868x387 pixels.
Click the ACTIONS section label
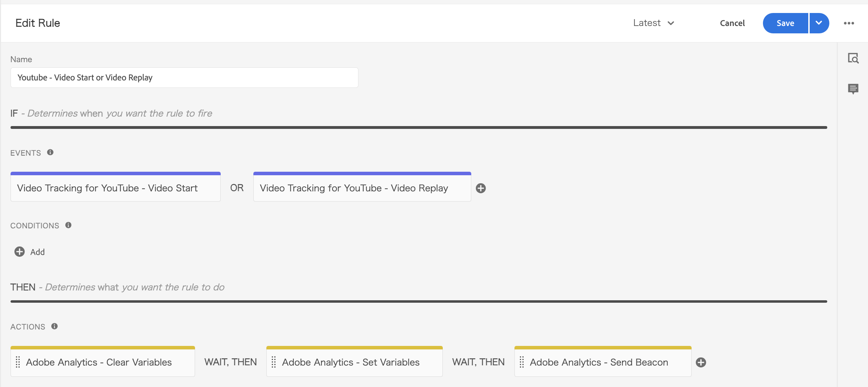[28, 327]
